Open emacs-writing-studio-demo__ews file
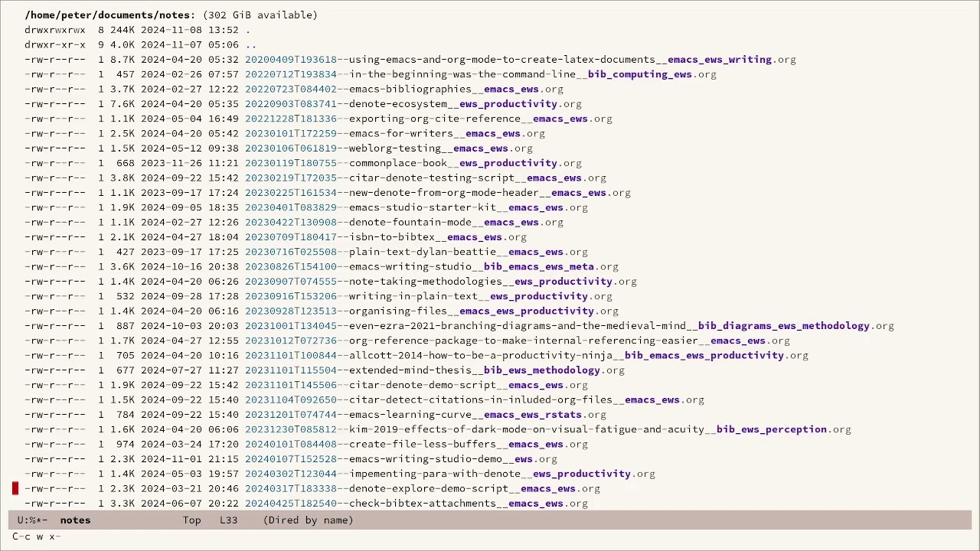980x551 pixels. [401, 459]
